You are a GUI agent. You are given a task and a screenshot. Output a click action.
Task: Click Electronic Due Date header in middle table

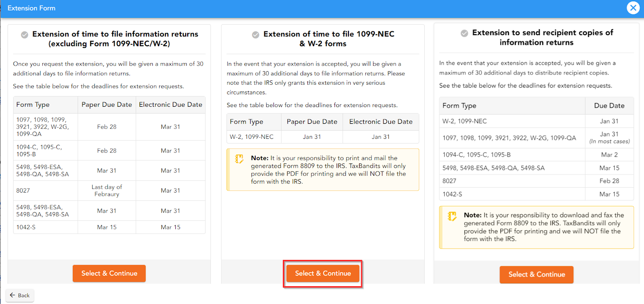(381, 122)
